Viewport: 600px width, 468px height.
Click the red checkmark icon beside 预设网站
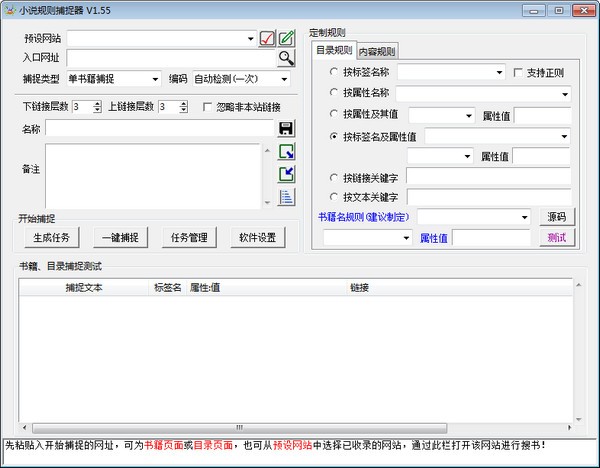(267, 39)
